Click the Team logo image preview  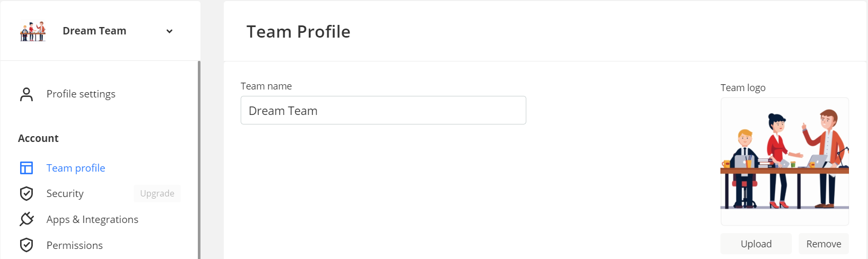(784, 162)
